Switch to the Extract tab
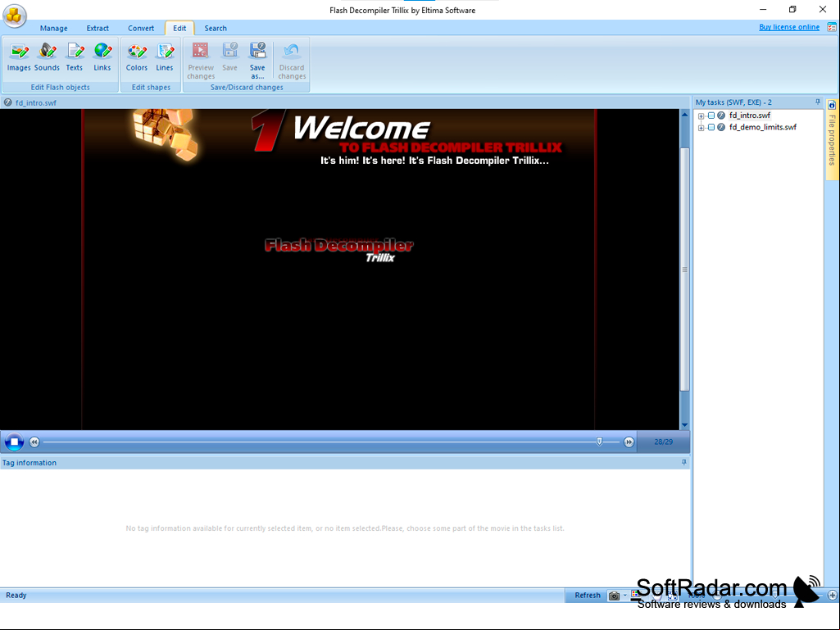This screenshot has height=630, width=840. click(x=98, y=29)
